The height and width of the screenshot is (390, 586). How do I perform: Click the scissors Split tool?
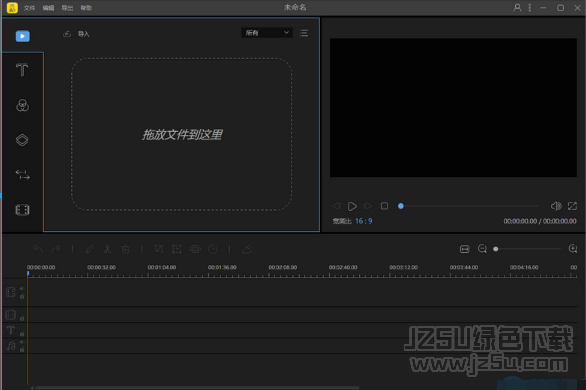click(108, 249)
